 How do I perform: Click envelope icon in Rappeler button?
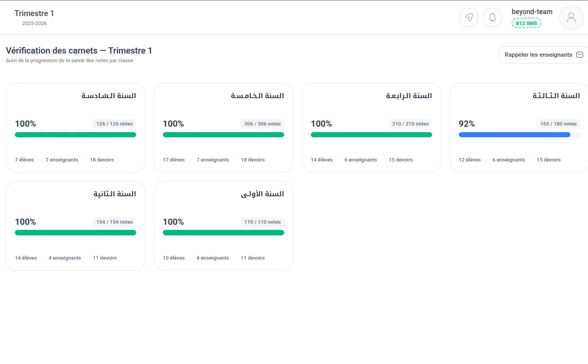tap(580, 55)
